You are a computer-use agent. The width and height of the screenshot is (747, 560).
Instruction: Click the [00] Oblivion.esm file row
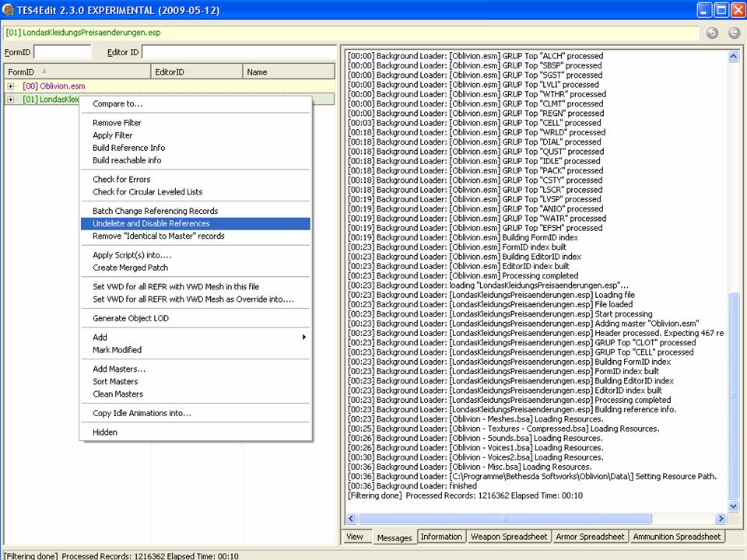click(x=169, y=86)
